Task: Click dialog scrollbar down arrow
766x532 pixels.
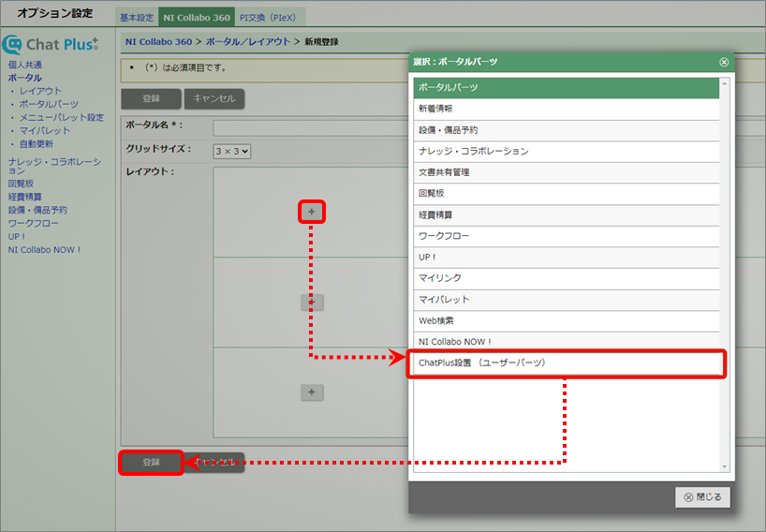Action: coord(725,467)
